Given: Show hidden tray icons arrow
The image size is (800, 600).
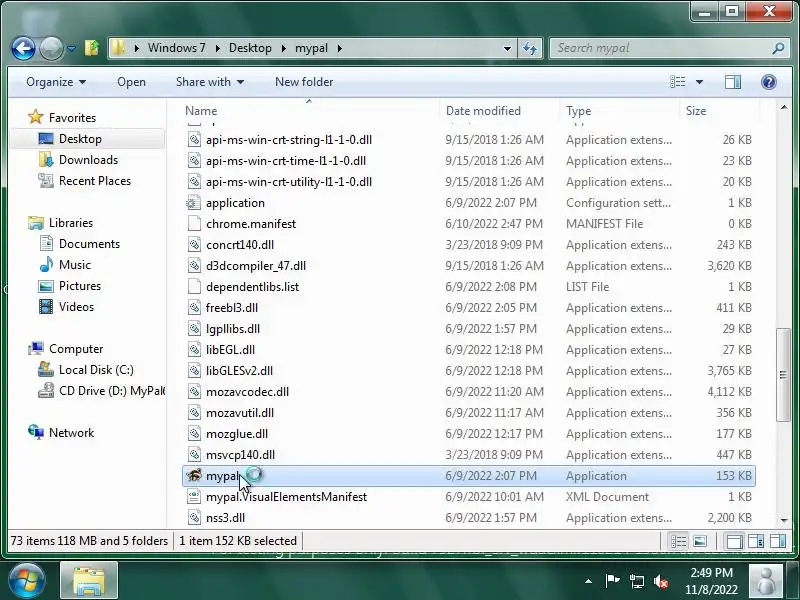Looking at the screenshot, I should coord(588,581).
